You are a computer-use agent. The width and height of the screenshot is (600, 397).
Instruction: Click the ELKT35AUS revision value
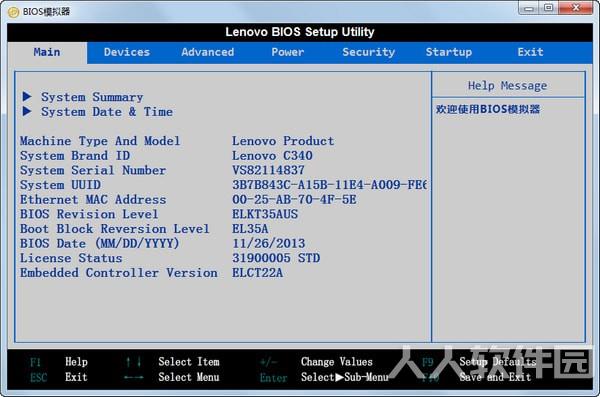[x=265, y=214]
